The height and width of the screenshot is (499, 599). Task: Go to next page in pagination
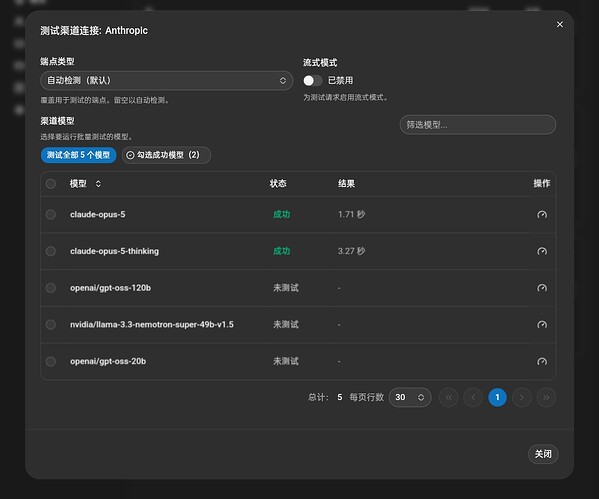pos(522,397)
